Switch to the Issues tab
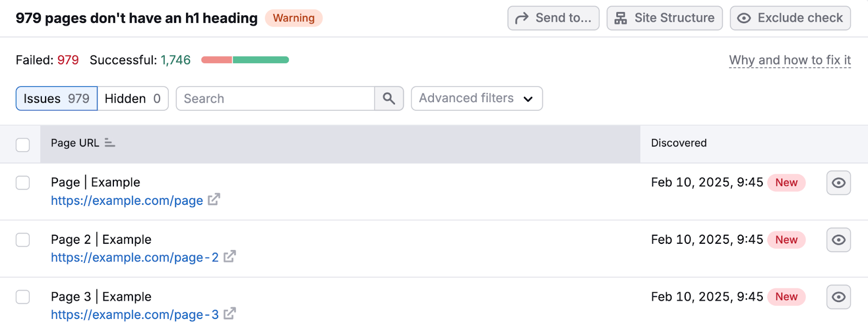 point(55,98)
